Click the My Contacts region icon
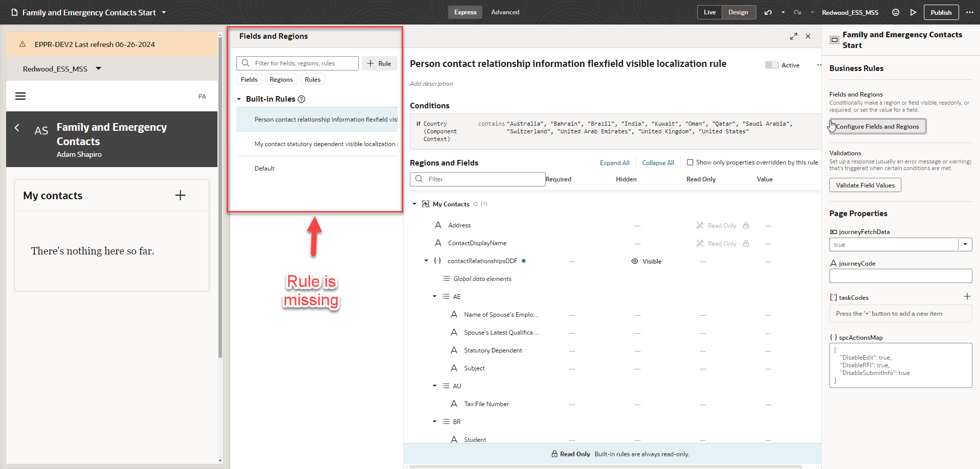The image size is (980, 469). point(426,204)
